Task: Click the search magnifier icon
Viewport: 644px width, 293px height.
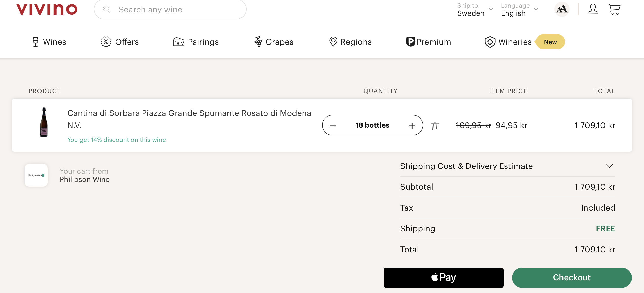Action: pos(106,9)
